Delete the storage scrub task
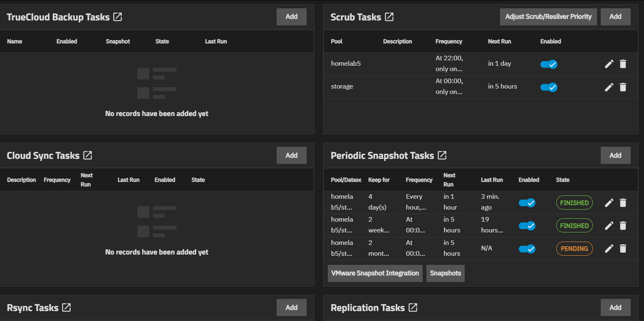 [x=623, y=87]
